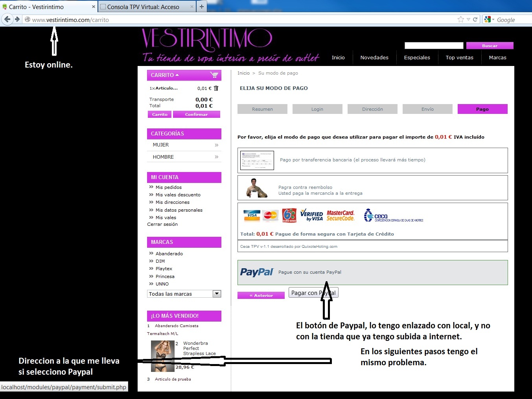The width and height of the screenshot is (532, 399).
Task: Switch to the Consola TPV Virtual: Acceso tab
Action: [x=147, y=7]
